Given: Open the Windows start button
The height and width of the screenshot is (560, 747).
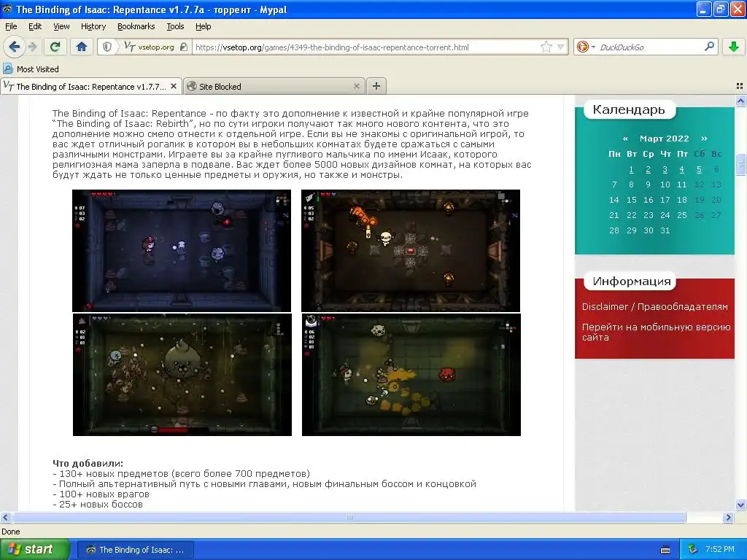Looking at the screenshot, I should [35, 550].
